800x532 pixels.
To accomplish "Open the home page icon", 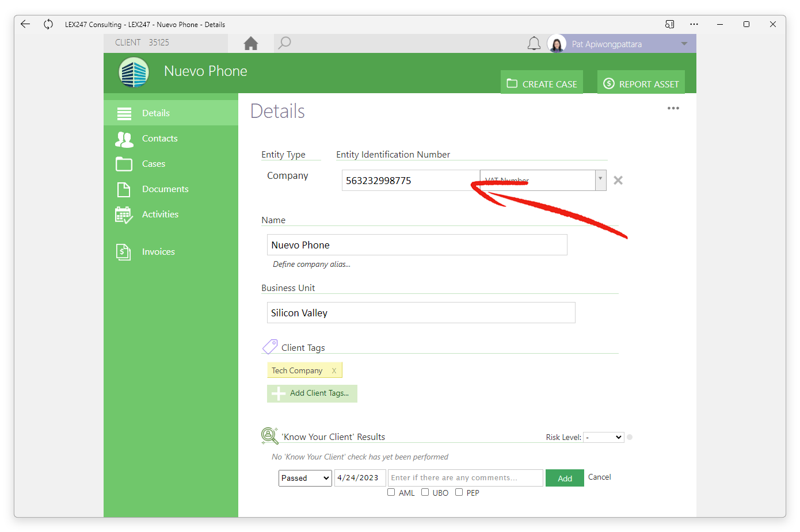I will [251, 43].
